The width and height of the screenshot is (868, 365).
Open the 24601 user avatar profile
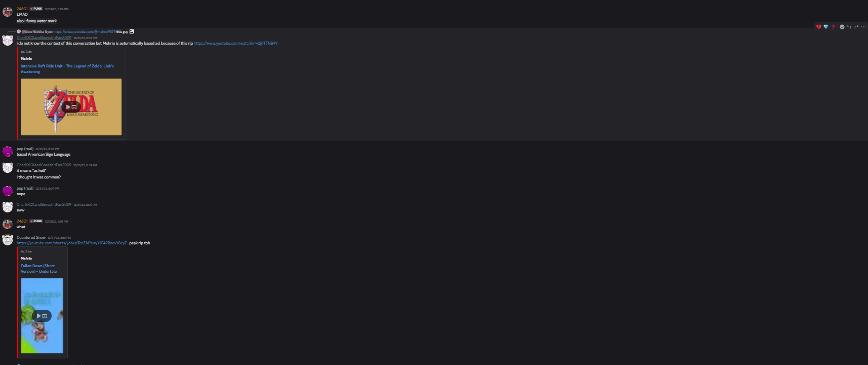point(8,12)
